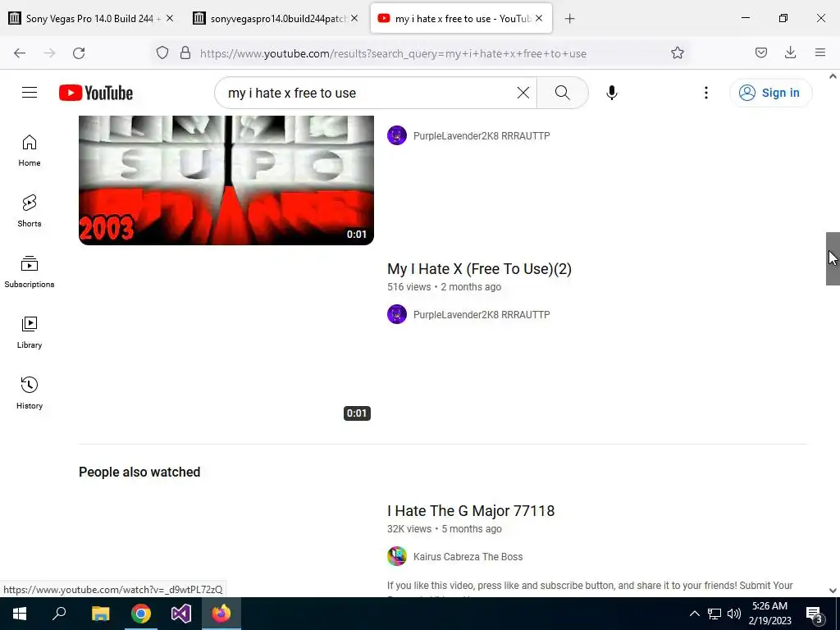Click the Kairus Cabreza The Boss avatar

coord(397,556)
